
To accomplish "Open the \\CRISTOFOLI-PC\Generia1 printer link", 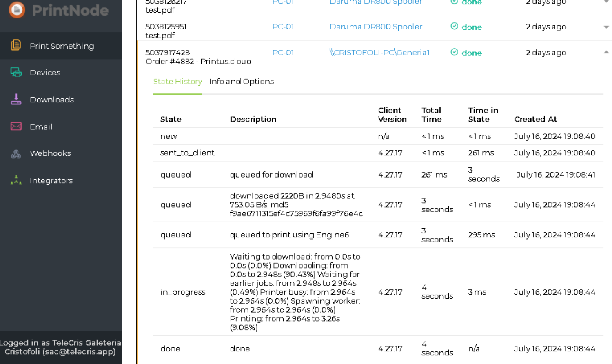I will (x=379, y=53).
